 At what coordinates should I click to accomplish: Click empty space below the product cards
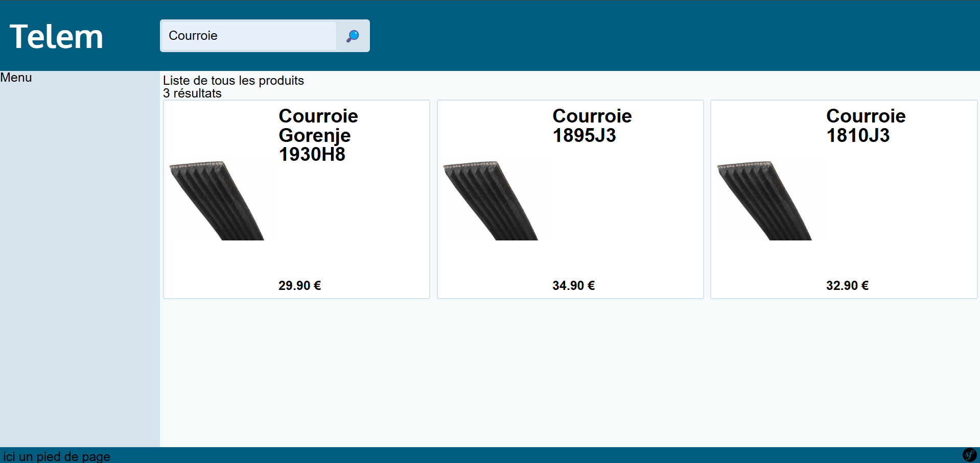[x=562, y=373]
